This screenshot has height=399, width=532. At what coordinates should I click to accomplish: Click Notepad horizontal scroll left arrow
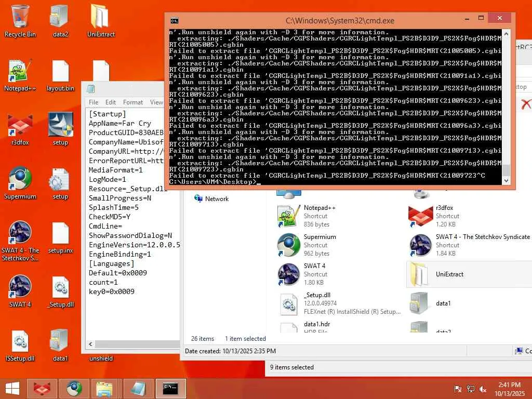coord(90,344)
